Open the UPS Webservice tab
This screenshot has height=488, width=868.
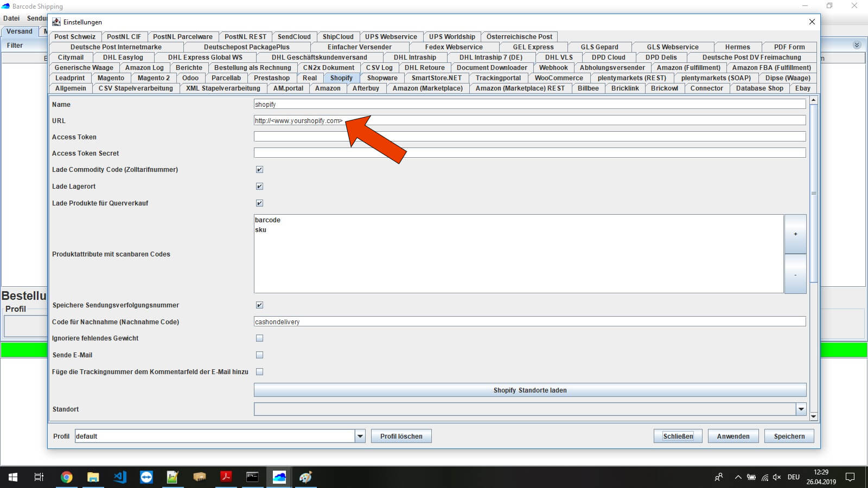tap(391, 37)
